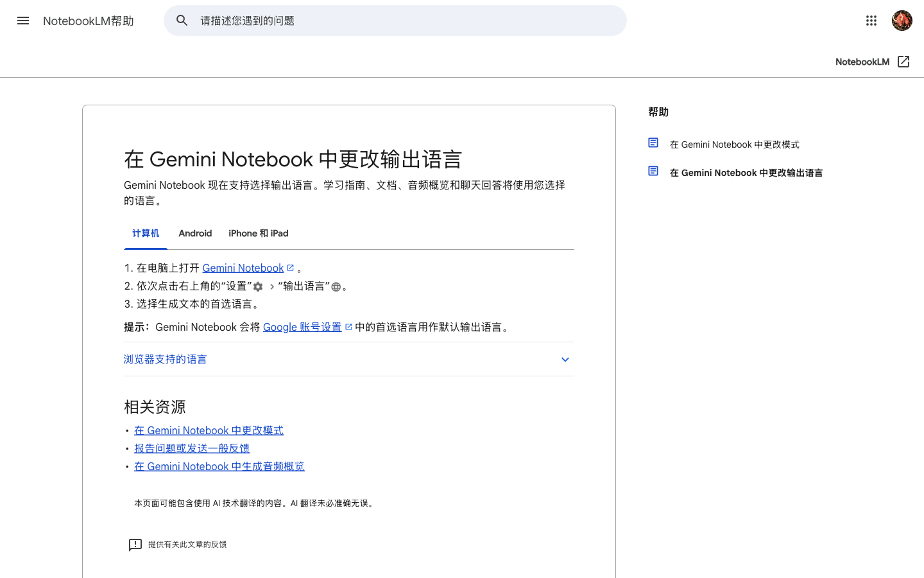Open 报告问题或发送一般反馈 link
This screenshot has height=578, width=924.
coord(192,448)
